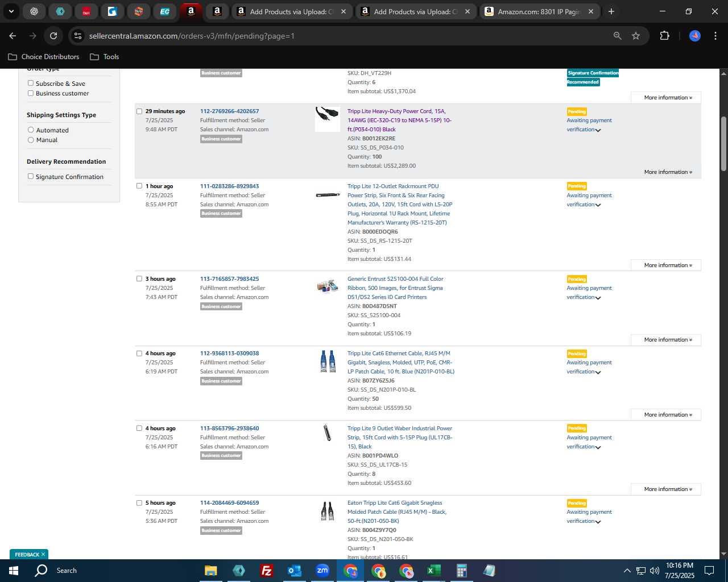The height and width of the screenshot is (582, 728).
Task: Open the Windows Start menu
Action: click(14, 571)
